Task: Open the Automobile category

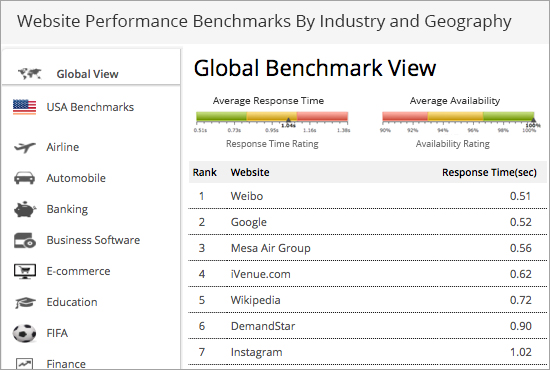Action: tap(76, 178)
